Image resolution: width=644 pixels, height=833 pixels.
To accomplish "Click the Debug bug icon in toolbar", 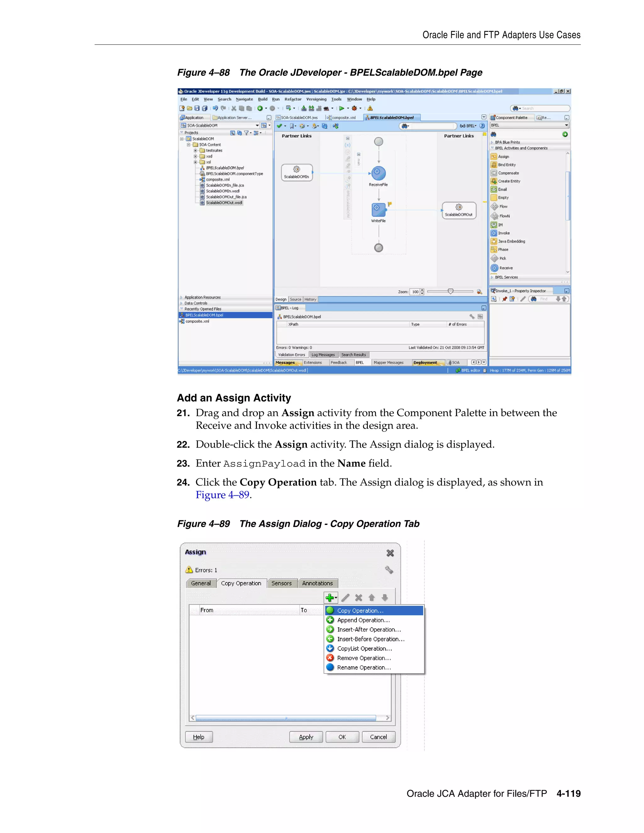I will [x=354, y=108].
